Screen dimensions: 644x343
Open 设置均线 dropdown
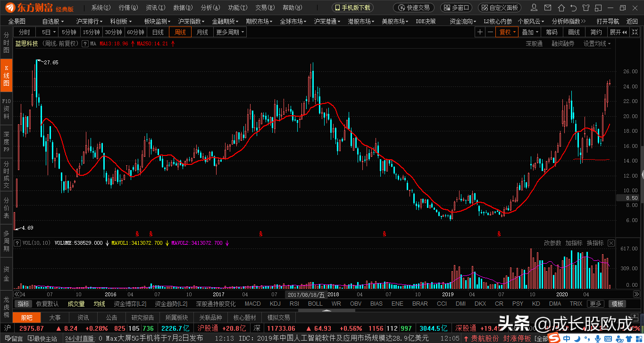597,43
